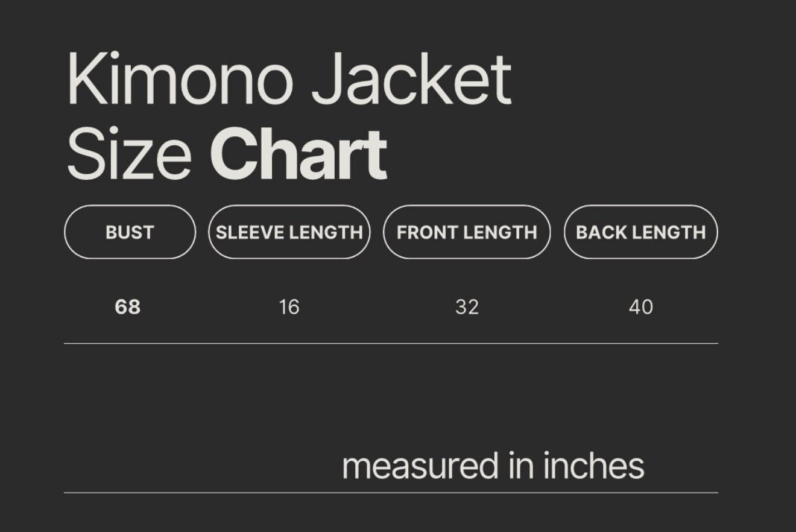Click the word in between measured and inches
Viewport: 796px width, 532px height.
(x=522, y=466)
